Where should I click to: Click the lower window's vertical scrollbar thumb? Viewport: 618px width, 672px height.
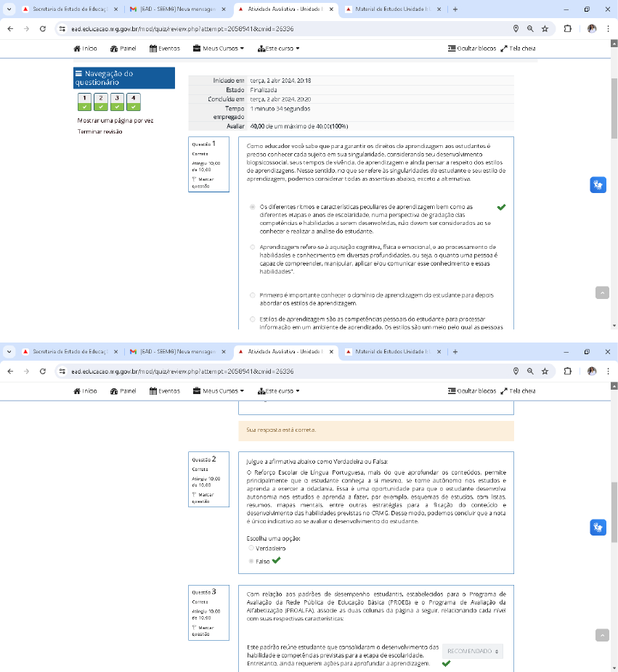coord(614,512)
